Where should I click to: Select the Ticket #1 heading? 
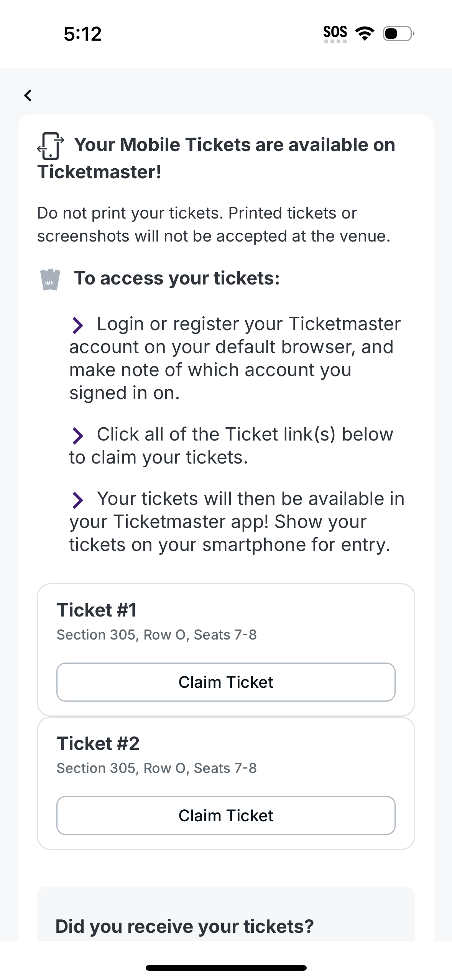tap(97, 610)
